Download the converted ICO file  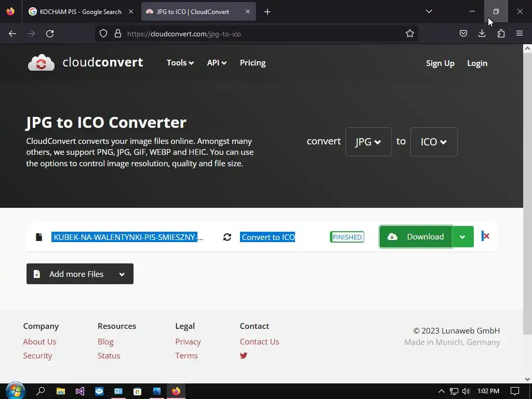coord(416,236)
